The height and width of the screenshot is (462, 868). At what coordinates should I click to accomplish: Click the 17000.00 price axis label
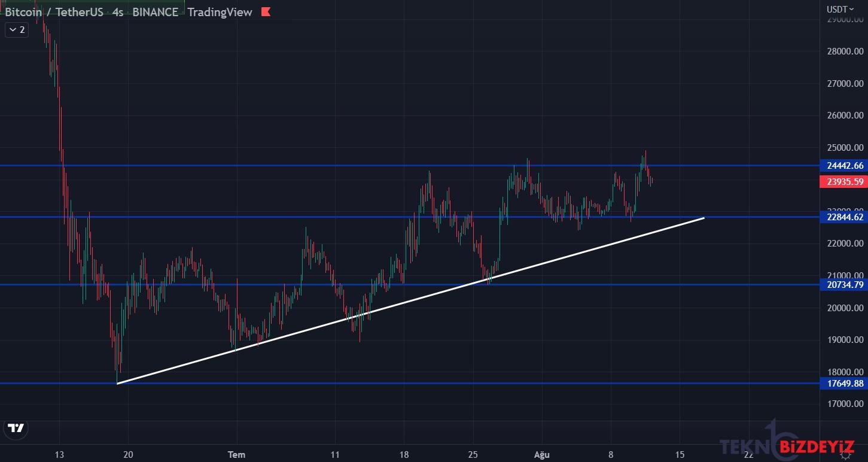[x=845, y=404]
